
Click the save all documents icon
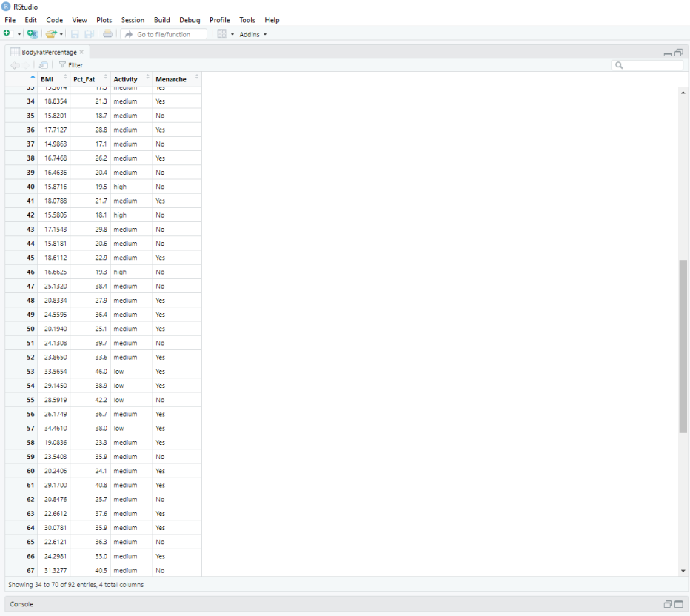point(90,34)
